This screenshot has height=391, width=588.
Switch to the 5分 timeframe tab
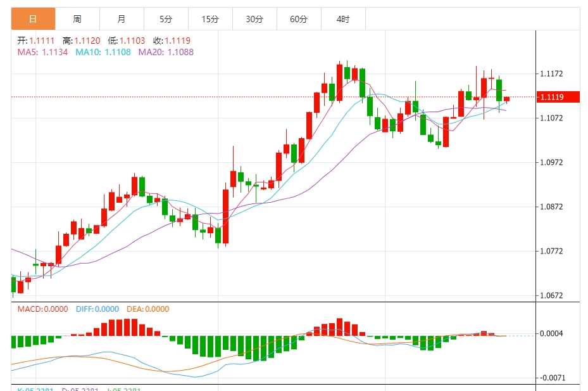tap(166, 19)
